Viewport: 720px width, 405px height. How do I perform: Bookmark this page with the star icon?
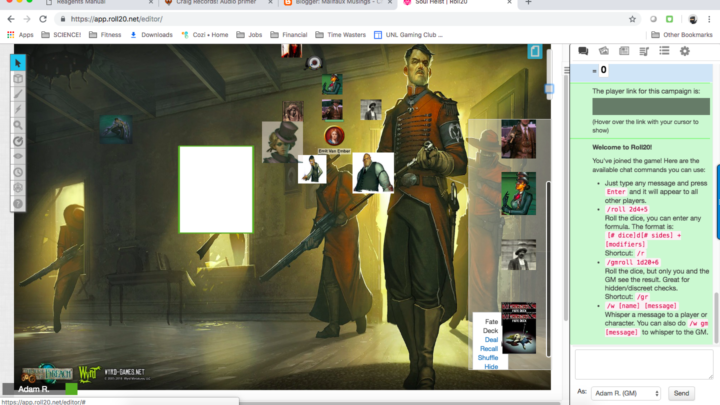pyautogui.click(x=632, y=19)
